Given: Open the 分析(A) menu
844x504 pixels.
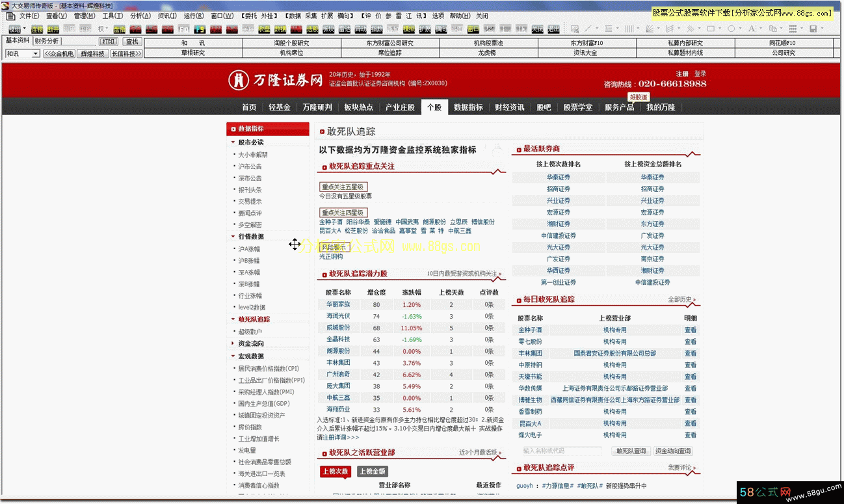Looking at the screenshot, I should pyautogui.click(x=140, y=16).
